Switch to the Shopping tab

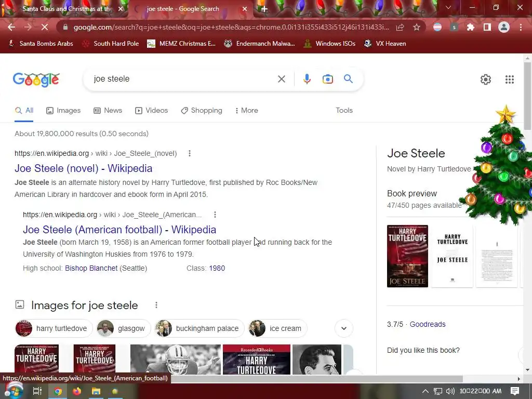202,110
